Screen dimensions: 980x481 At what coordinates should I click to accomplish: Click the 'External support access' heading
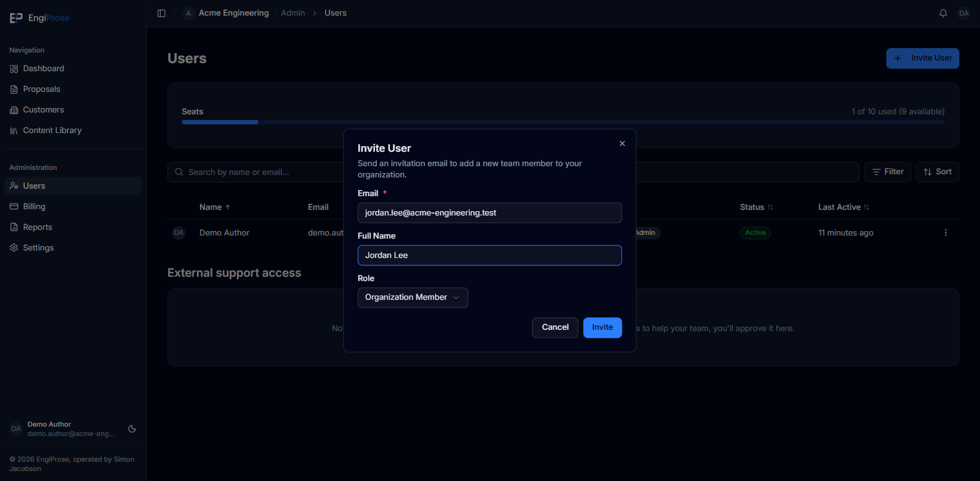click(x=234, y=273)
